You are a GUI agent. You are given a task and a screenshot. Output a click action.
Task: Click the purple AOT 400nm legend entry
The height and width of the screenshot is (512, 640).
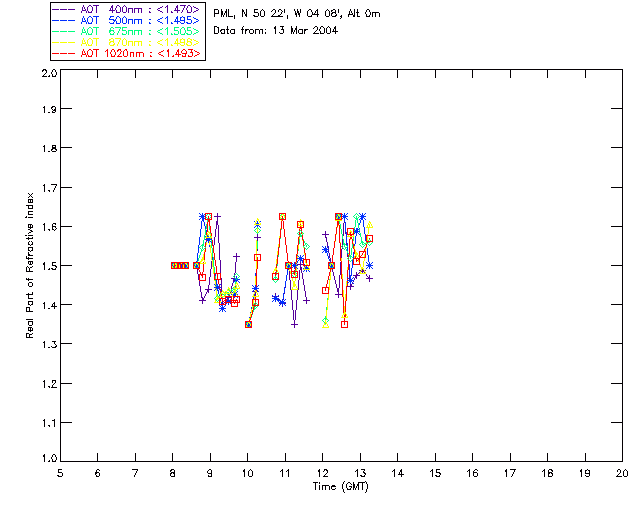click(127, 9)
